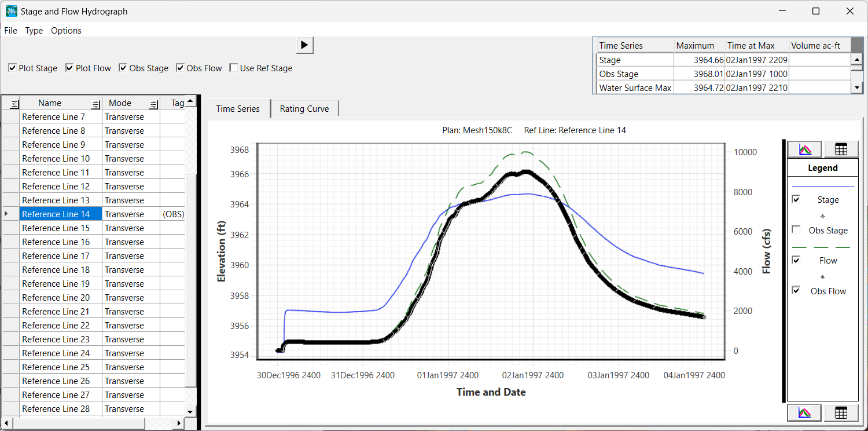Screen dimensions: 868x431
Task: Click the table view icon above Legend
Action: click(841, 149)
